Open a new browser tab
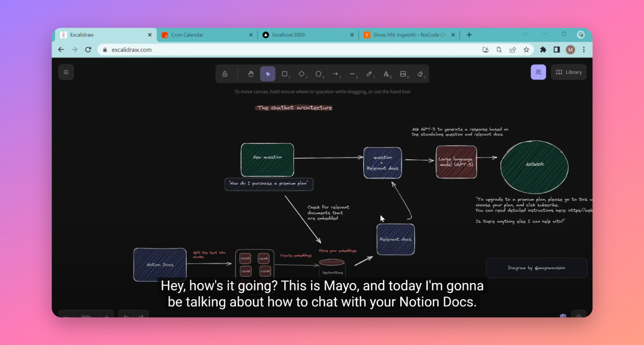Image resolution: width=644 pixels, height=345 pixels. point(469,35)
